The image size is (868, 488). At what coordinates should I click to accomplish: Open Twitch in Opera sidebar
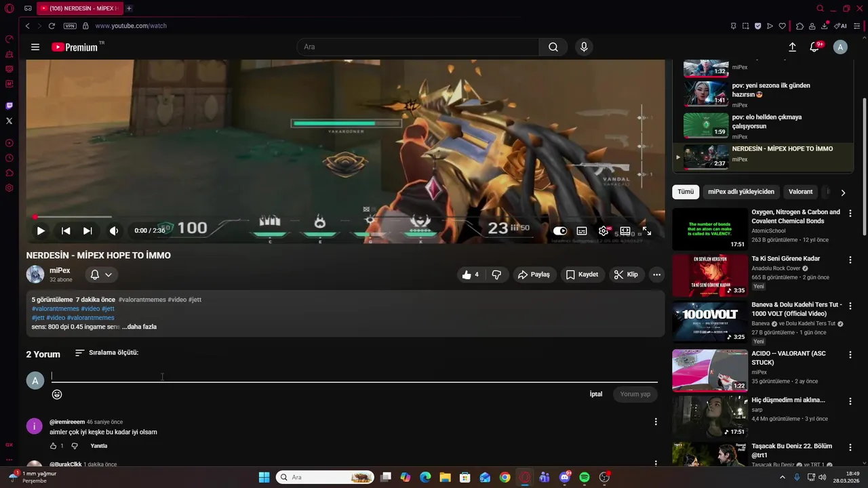pyautogui.click(x=9, y=106)
